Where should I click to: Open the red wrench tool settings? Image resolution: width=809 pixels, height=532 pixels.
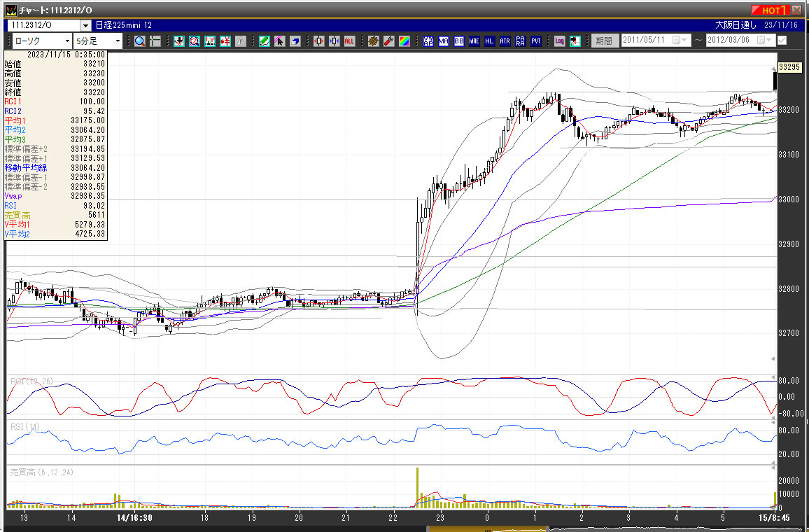pos(389,41)
